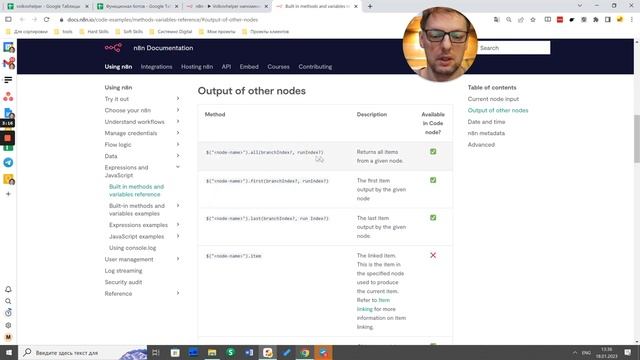
Task: Expand the Try it out section
Action: (x=178, y=98)
